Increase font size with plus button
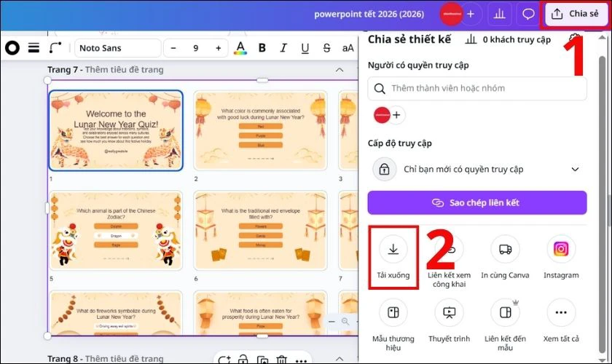The image size is (612, 364). click(x=218, y=48)
